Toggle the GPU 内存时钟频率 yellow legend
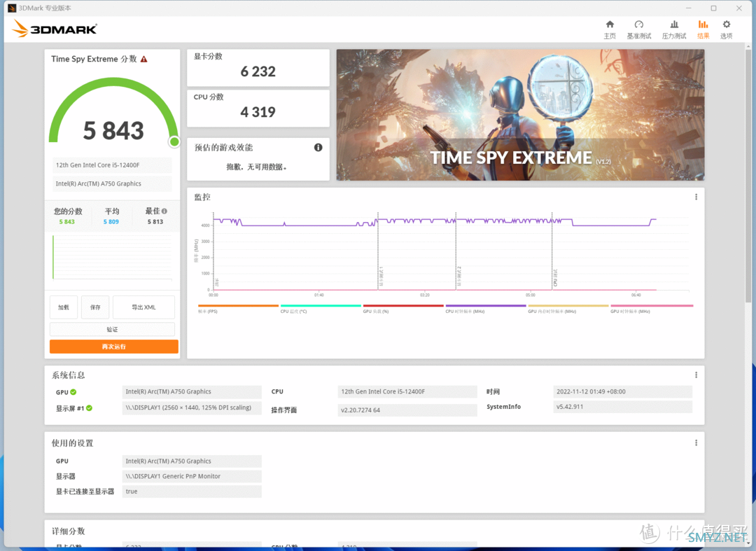Image resolution: width=756 pixels, height=551 pixels. [568, 309]
